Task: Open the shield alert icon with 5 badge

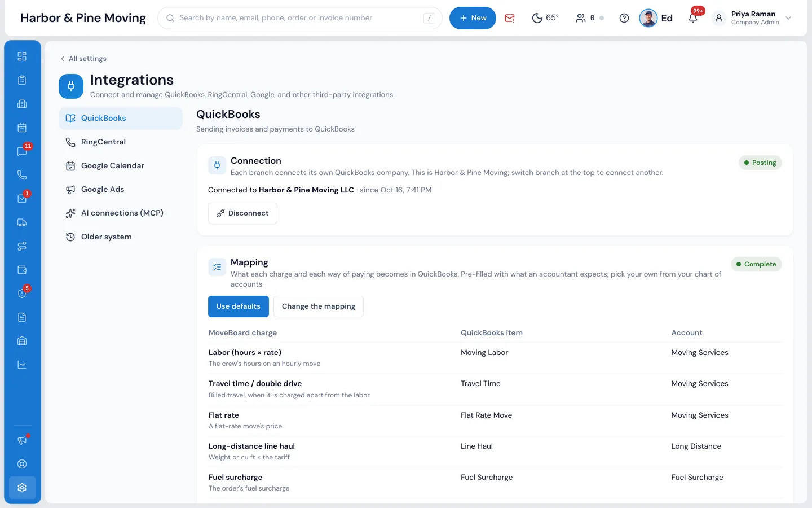Action: point(22,294)
